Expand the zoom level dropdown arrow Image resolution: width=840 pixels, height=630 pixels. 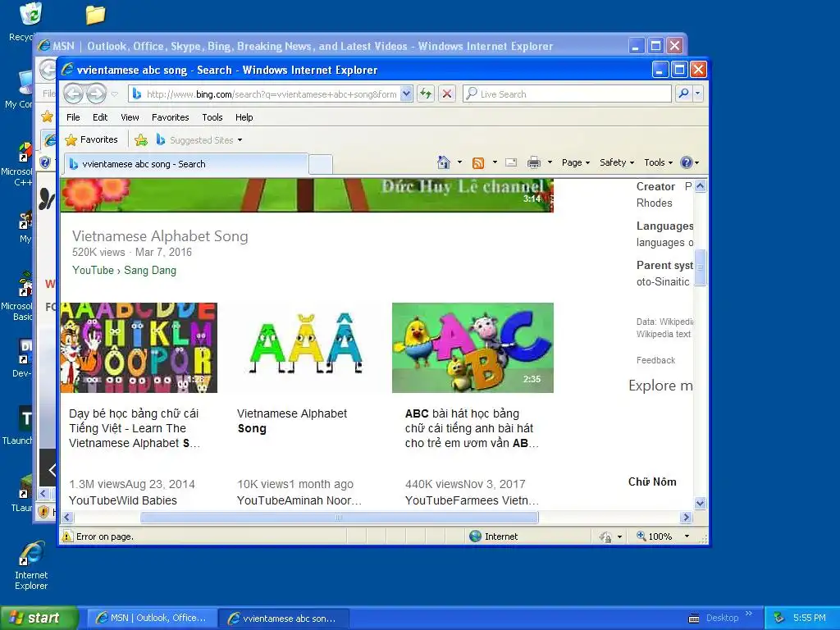[x=687, y=536]
